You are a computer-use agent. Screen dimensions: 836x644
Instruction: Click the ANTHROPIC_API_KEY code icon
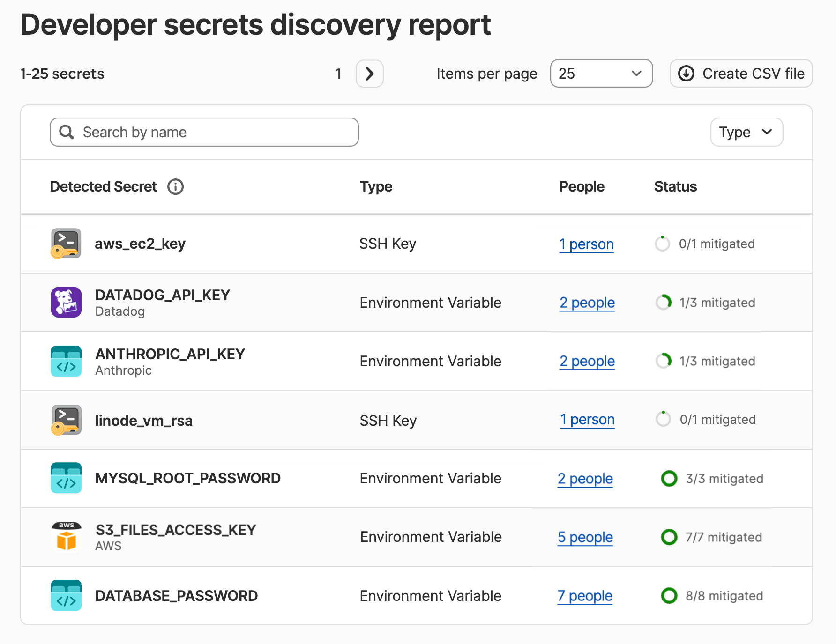66,361
